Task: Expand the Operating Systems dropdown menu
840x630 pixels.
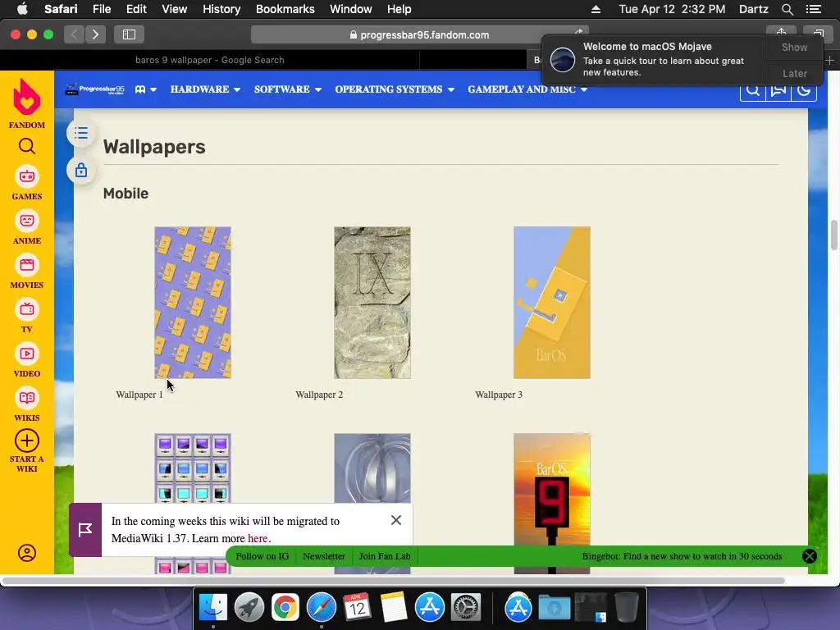Action: [x=395, y=89]
